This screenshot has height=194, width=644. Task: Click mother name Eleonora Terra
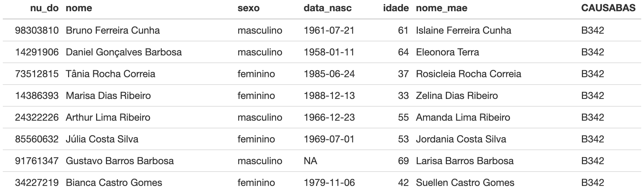pos(447,52)
